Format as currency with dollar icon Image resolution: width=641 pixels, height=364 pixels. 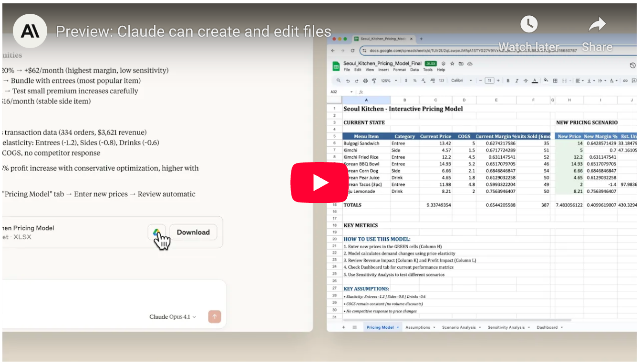406,81
